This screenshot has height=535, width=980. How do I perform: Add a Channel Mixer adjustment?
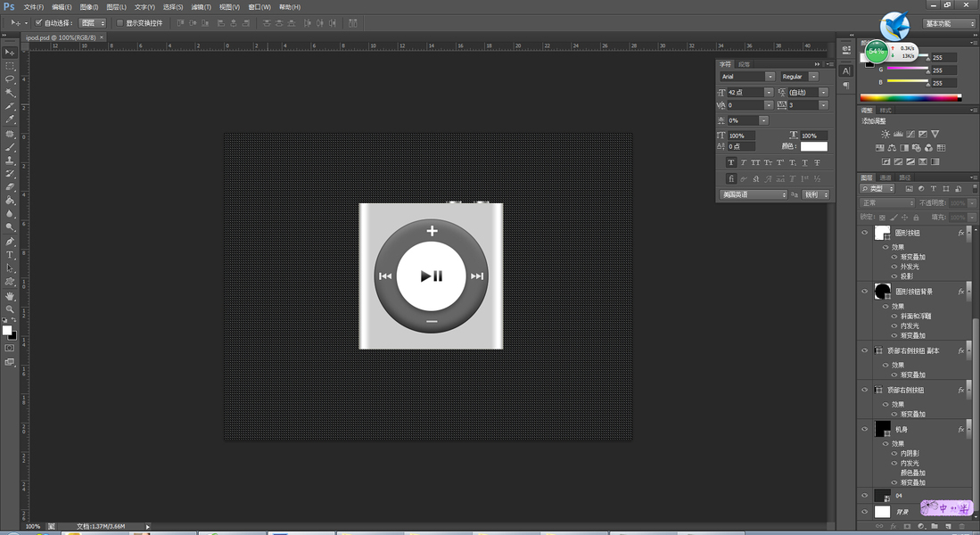point(929,148)
